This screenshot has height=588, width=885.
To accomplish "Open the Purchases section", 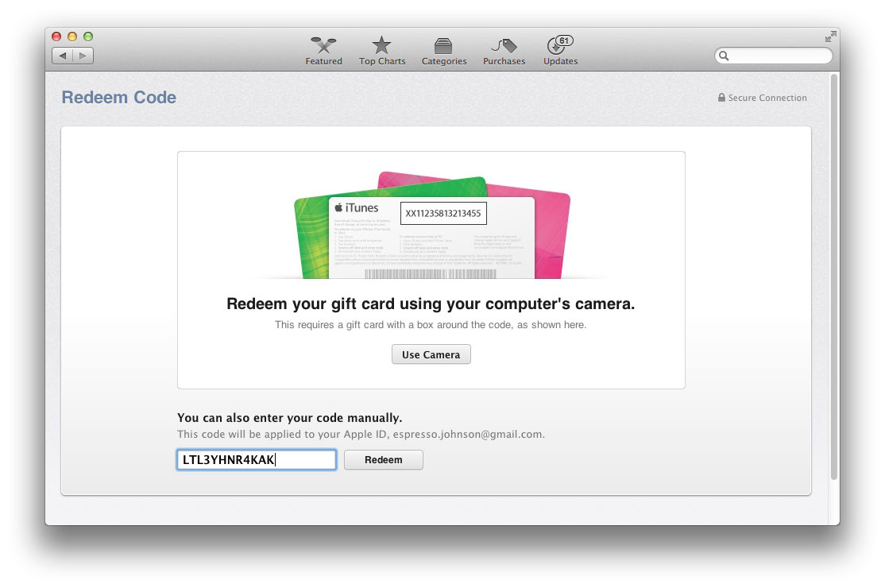I will point(504,51).
